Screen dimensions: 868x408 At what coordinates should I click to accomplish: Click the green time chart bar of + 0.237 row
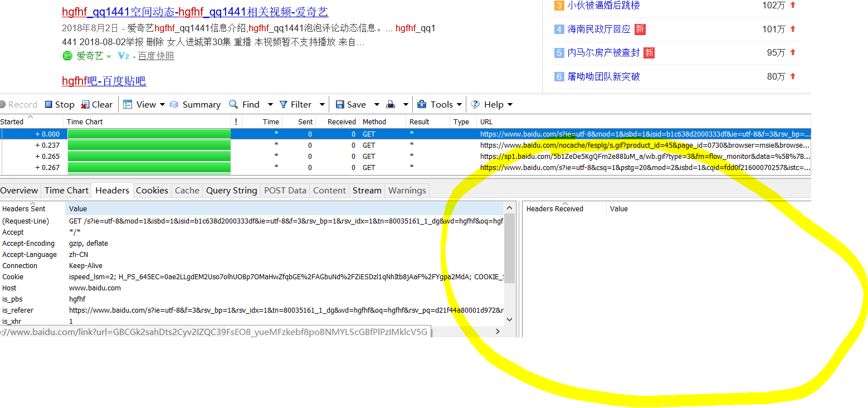(149, 145)
